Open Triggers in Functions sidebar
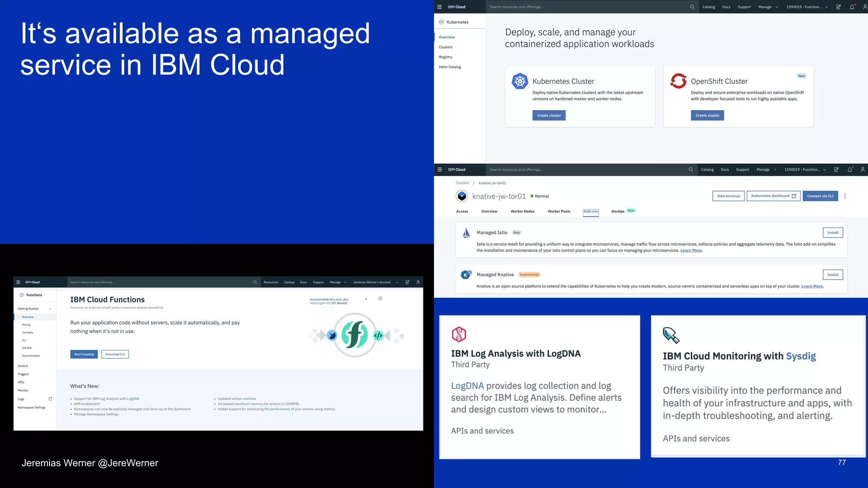 [23, 374]
